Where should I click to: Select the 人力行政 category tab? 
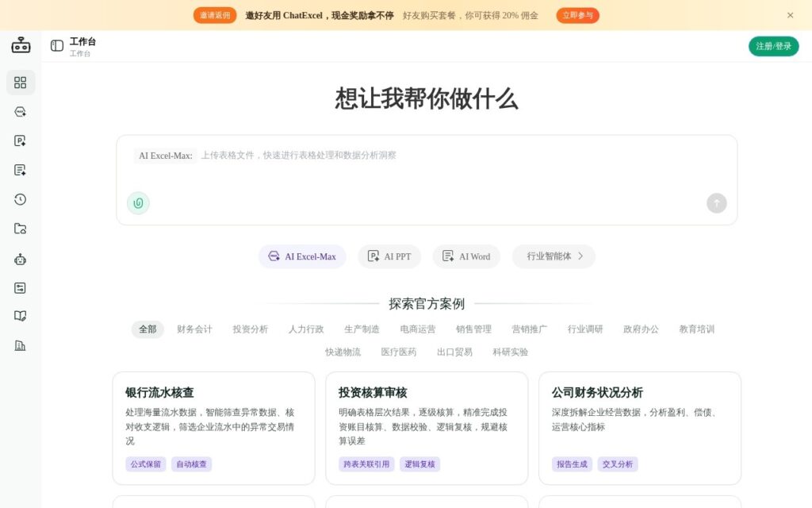tap(306, 329)
